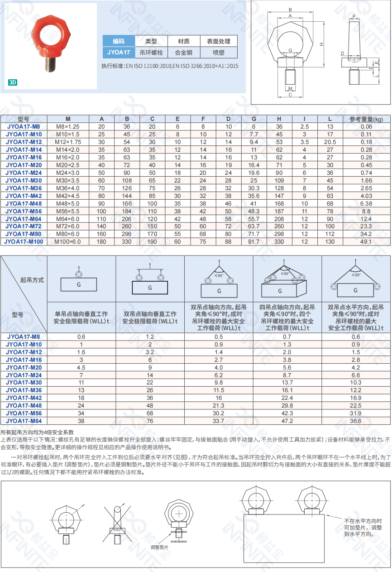Click the 13.7 load value cell

(287, 383)
